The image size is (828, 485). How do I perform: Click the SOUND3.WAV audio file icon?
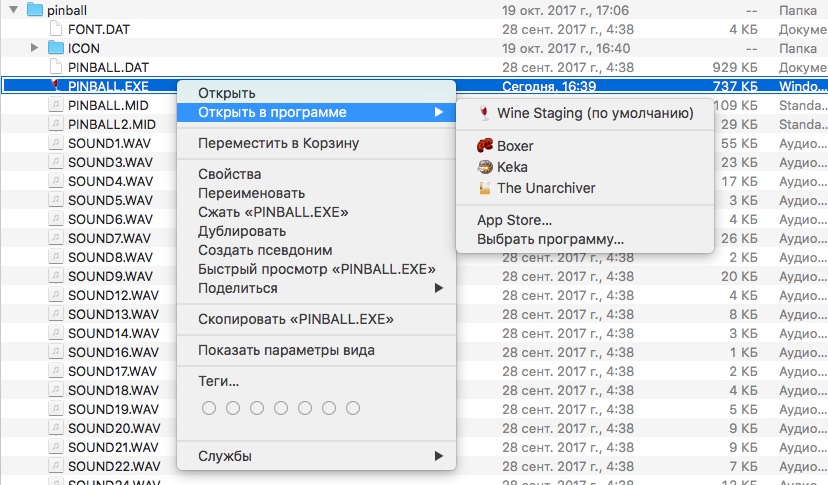(55, 162)
